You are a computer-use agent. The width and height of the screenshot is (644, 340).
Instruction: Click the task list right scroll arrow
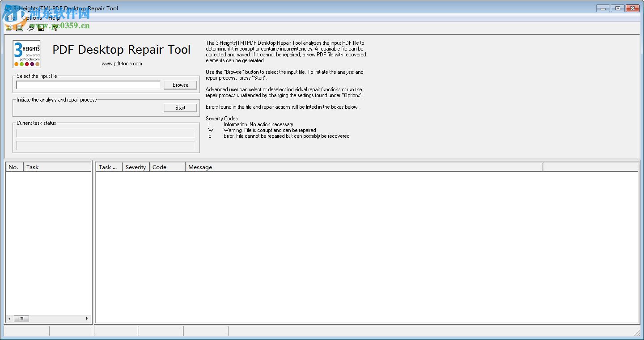87,319
